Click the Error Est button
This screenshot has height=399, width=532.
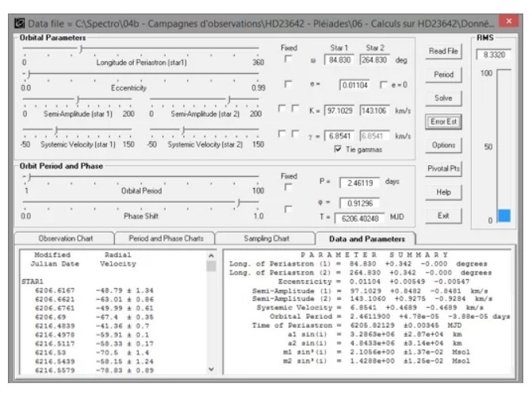click(443, 121)
